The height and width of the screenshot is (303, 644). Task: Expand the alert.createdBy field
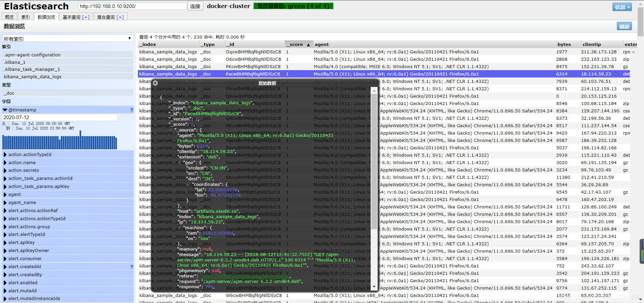coord(5,275)
